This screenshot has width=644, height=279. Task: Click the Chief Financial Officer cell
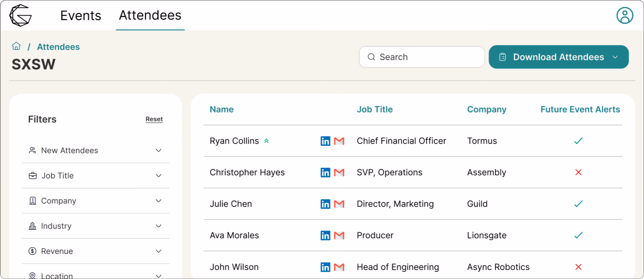pyautogui.click(x=401, y=141)
